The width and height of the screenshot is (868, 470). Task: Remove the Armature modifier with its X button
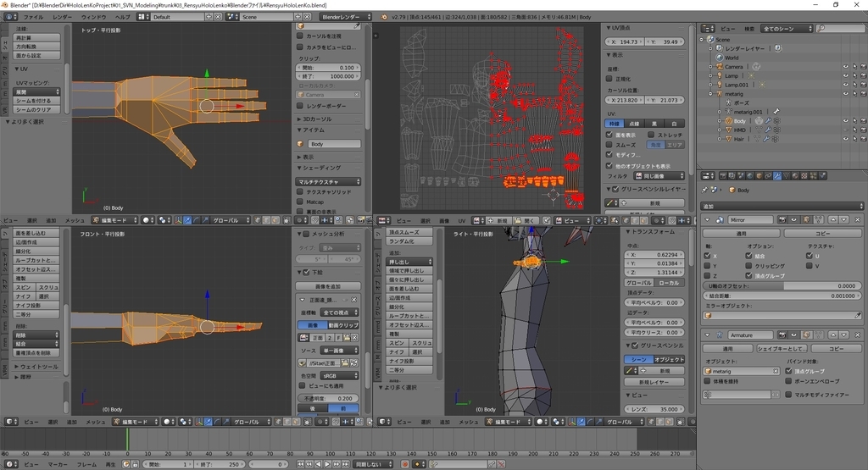(x=858, y=335)
